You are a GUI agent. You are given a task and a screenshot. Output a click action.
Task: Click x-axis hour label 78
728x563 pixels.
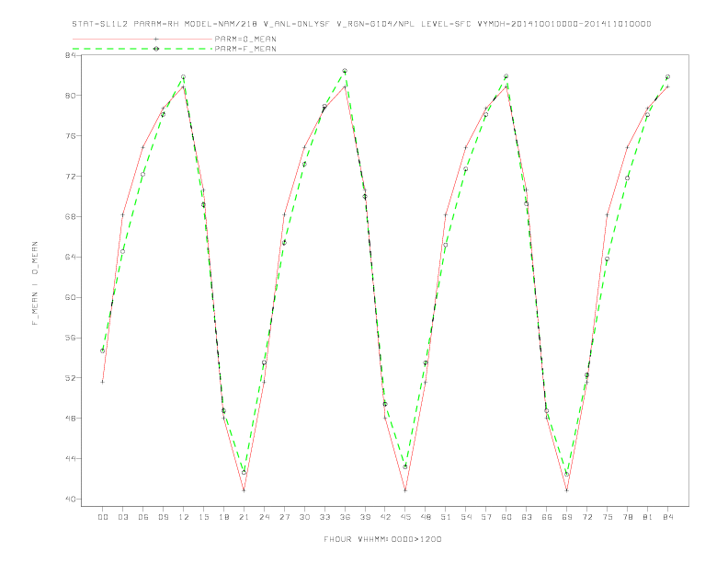[628, 517]
